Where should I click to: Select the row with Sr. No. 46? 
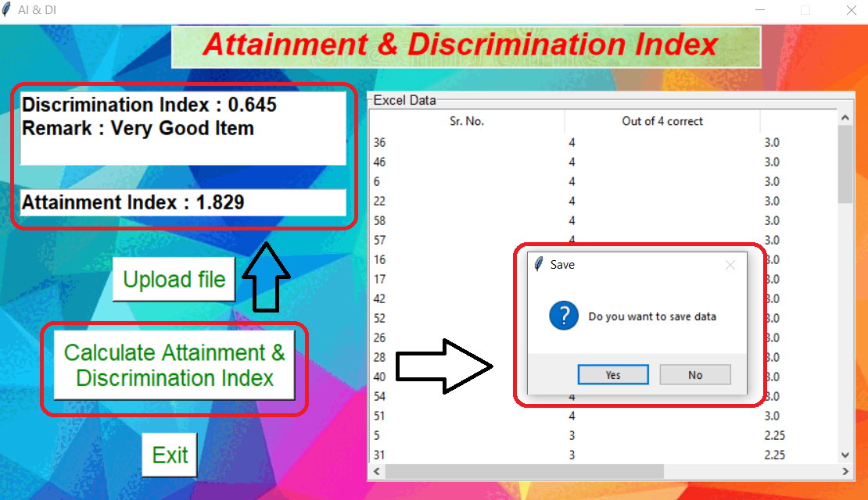pyautogui.click(x=604, y=162)
